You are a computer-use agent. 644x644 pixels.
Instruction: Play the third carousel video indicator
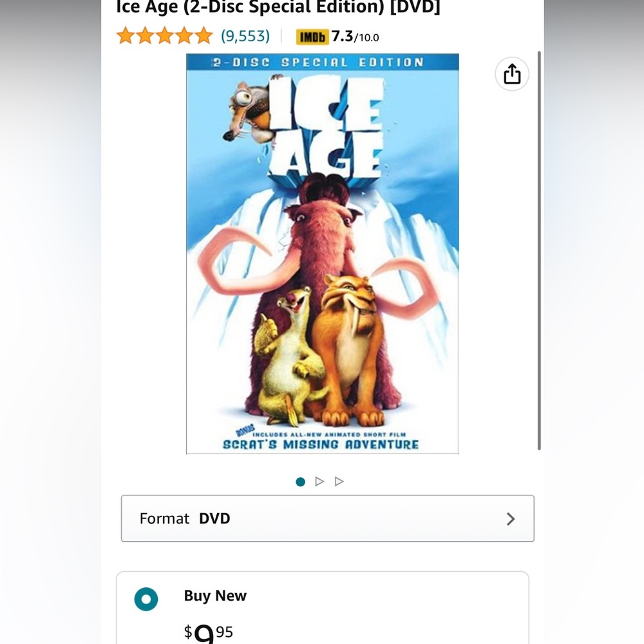[x=339, y=481]
